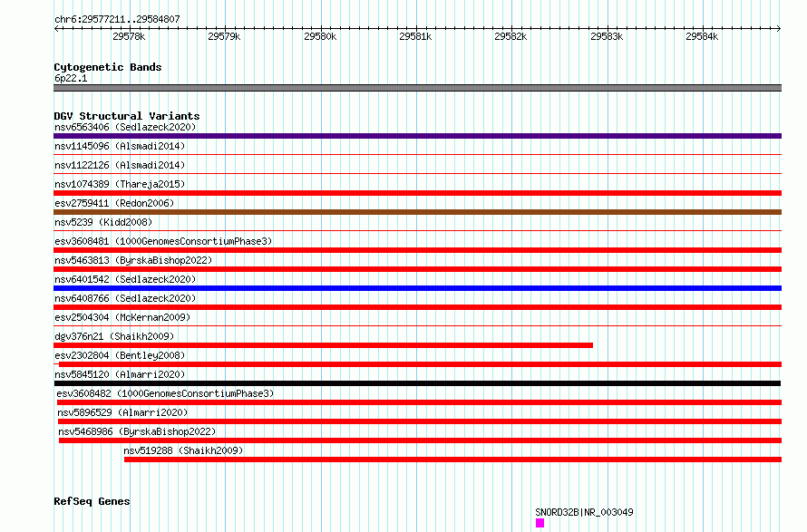Click the 29581k ruler position label

(415, 36)
